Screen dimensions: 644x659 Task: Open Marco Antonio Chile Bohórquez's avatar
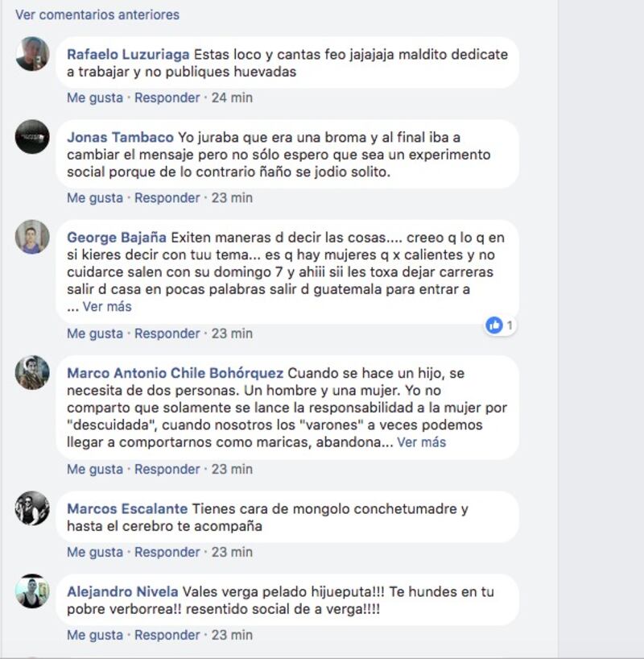32,372
